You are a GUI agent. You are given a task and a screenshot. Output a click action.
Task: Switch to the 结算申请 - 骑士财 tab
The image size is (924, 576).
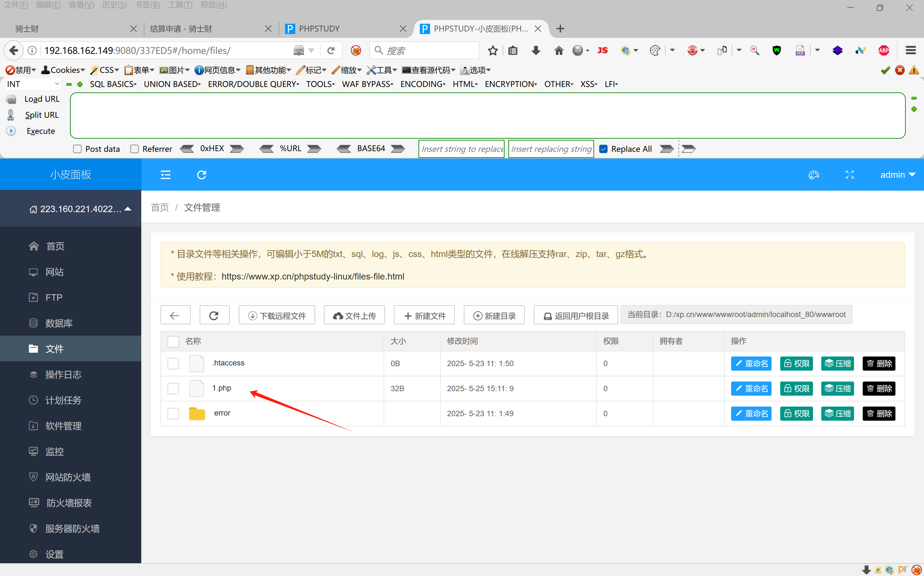click(x=181, y=29)
